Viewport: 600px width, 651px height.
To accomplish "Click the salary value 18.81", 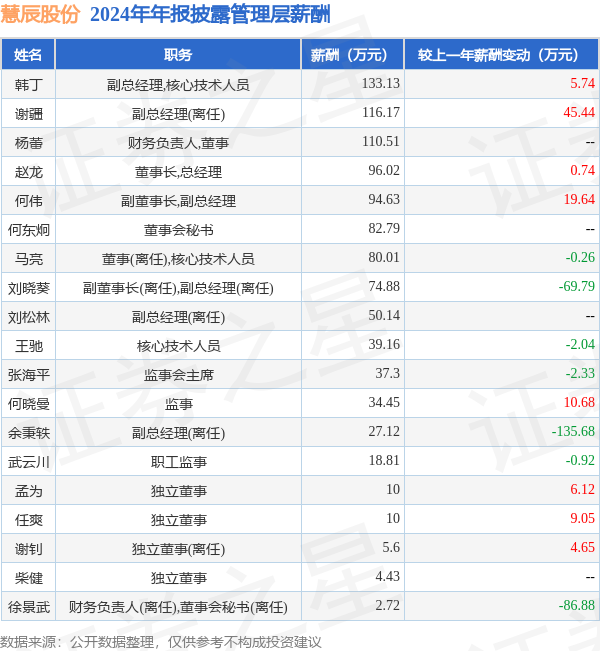I will point(384,460).
